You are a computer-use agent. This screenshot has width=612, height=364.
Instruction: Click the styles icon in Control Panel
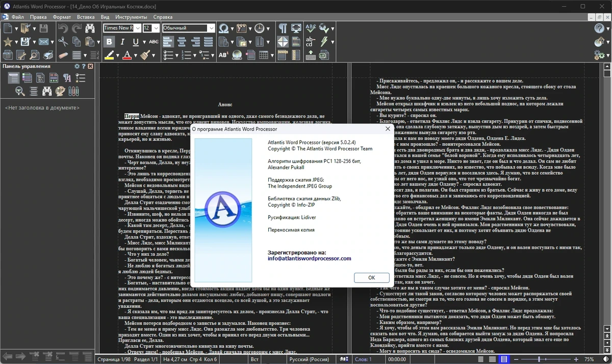[x=67, y=78]
